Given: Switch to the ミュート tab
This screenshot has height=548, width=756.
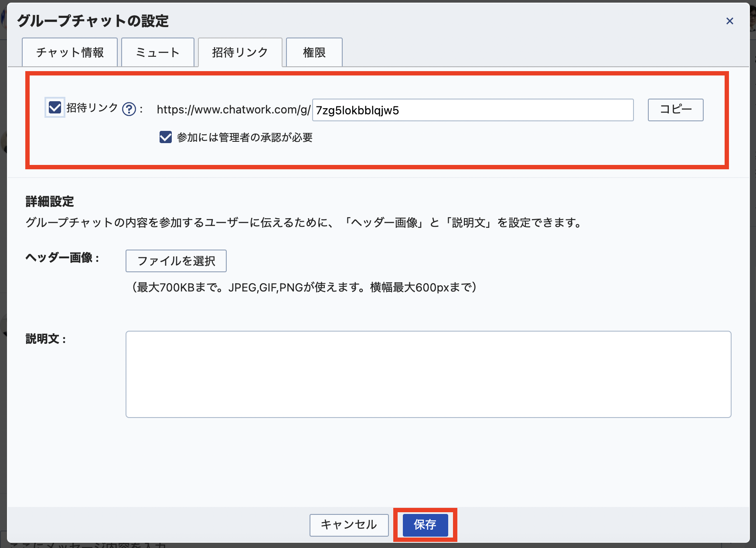Looking at the screenshot, I should coord(158,52).
